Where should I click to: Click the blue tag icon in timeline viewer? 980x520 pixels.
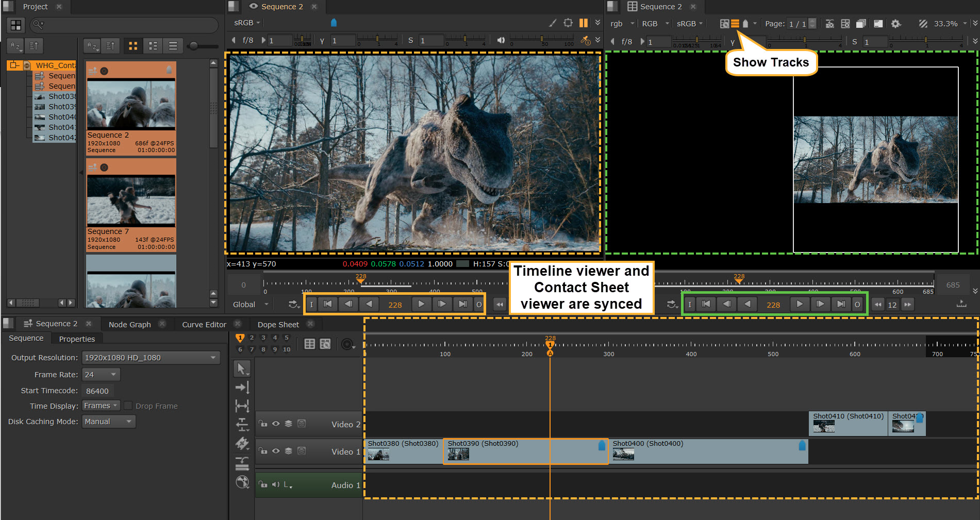coord(334,23)
